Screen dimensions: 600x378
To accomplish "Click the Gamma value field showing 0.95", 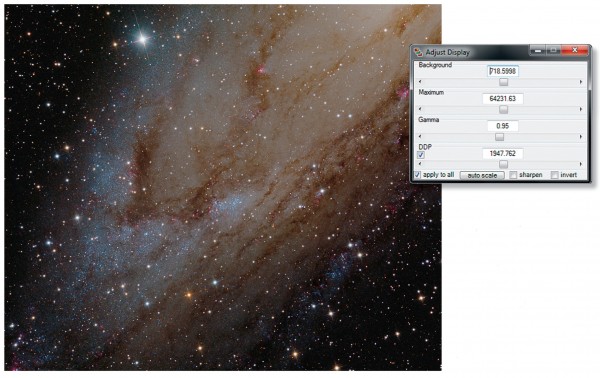I will [503, 126].
